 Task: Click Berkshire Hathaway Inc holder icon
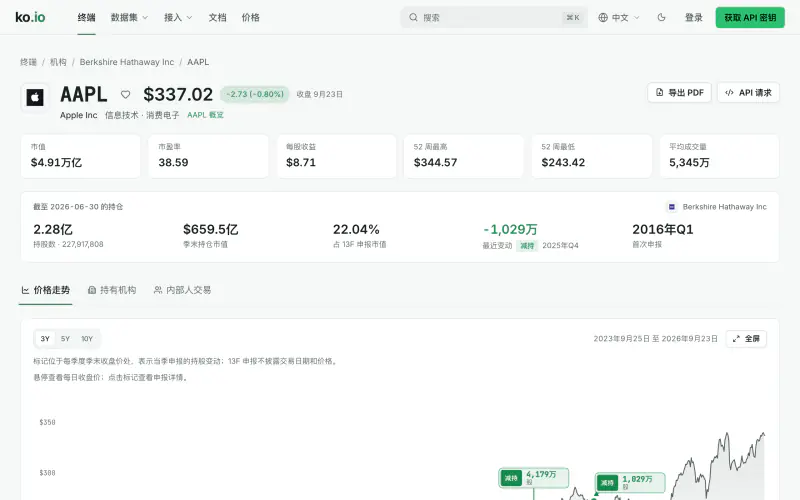pyautogui.click(x=672, y=207)
